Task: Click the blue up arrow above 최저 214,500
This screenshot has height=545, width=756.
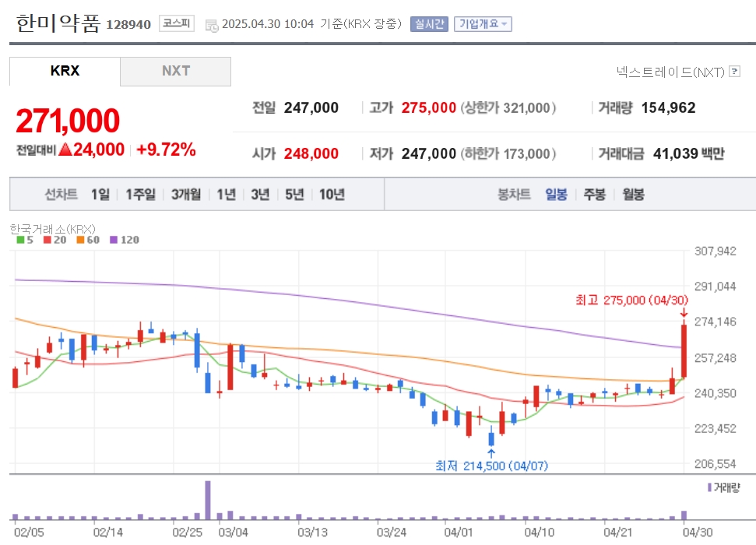Action: pyautogui.click(x=491, y=453)
